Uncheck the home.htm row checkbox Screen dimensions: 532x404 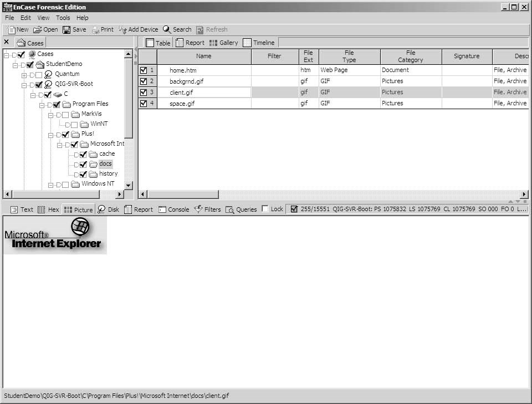click(144, 70)
